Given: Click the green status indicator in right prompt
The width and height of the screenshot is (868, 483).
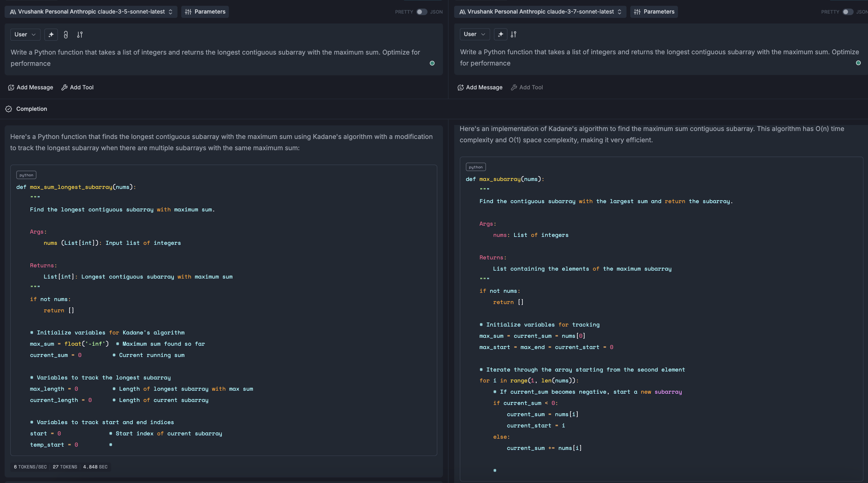Looking at the screenshot, I should [x=858, y=63].
